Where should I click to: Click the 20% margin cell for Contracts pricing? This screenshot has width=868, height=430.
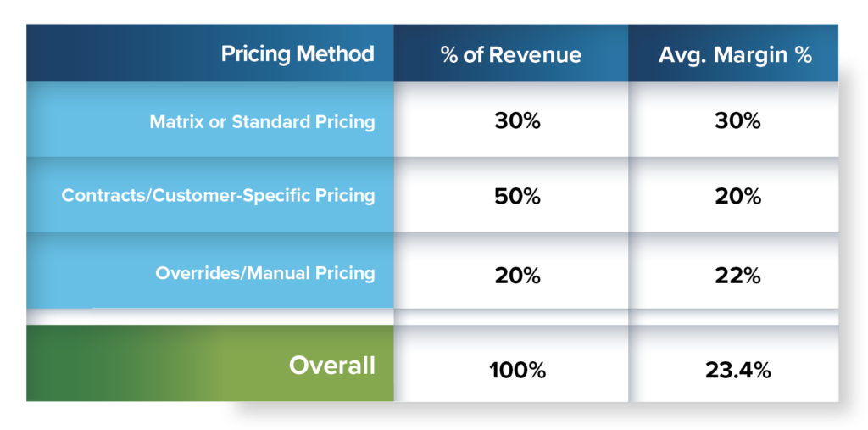coord(733,195)
